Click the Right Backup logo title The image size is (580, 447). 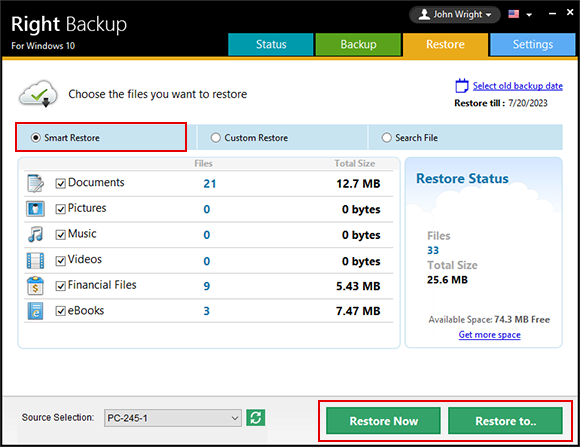pyautogui.click(x=69, y=24)
